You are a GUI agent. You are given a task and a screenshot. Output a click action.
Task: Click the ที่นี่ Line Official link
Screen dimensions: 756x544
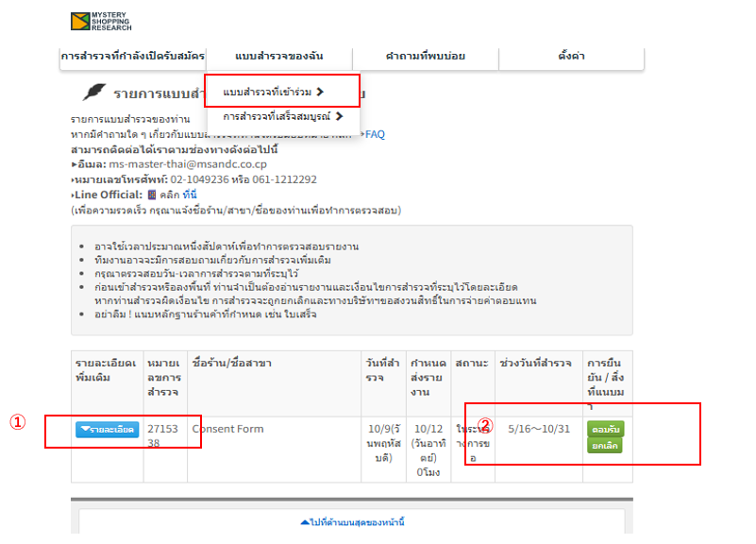(x=190, y=195)
